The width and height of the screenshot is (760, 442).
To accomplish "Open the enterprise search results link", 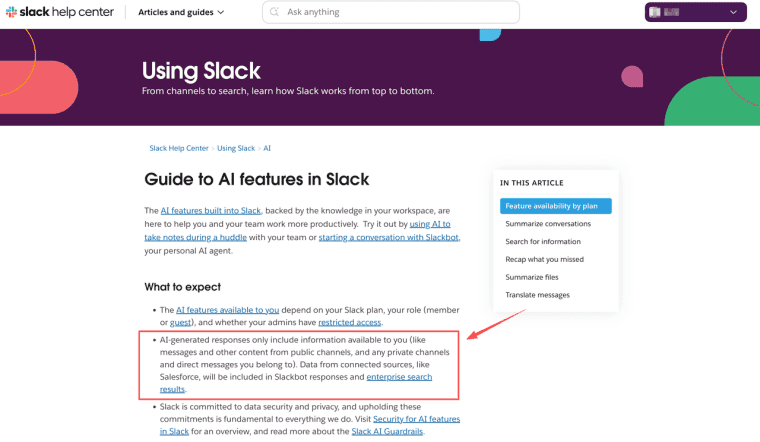I will tap(399, 377).
